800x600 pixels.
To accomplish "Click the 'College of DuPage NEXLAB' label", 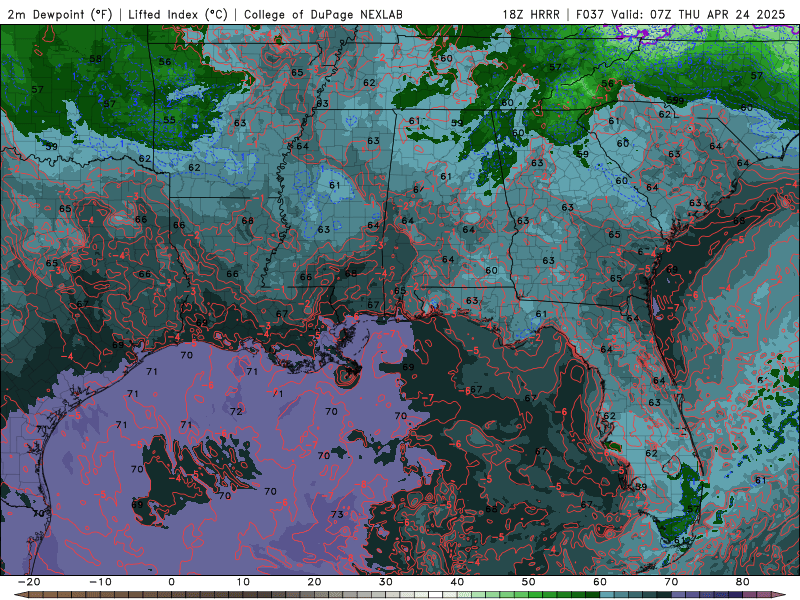I will tap(323, 14).
